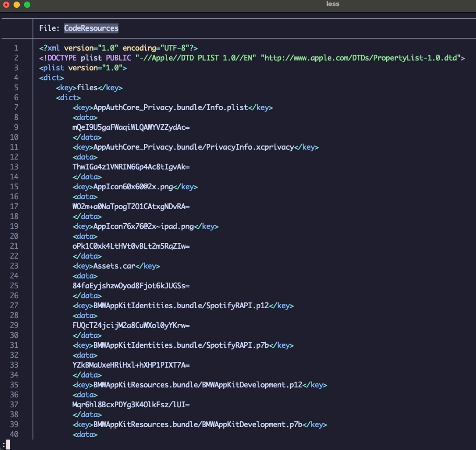Viewport: 476px width, 450px height.
Task: Click the 'less' window title
Action: coord(332,4)
